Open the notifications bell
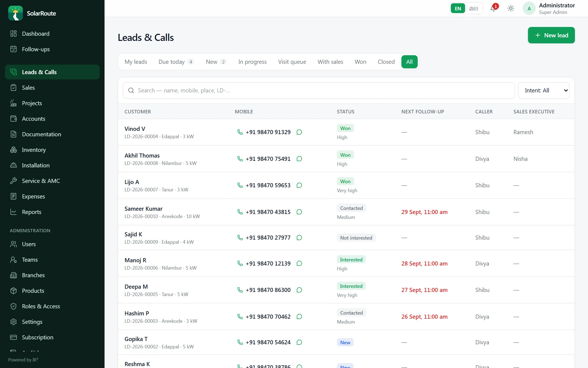Viewport: 588px width, 368px height. click(494, 8)
